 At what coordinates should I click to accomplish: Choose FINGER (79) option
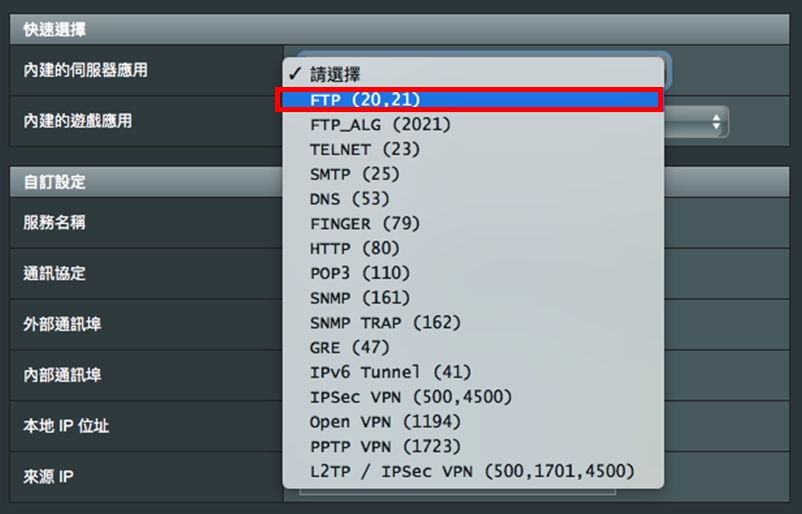[x=473, y=224]
